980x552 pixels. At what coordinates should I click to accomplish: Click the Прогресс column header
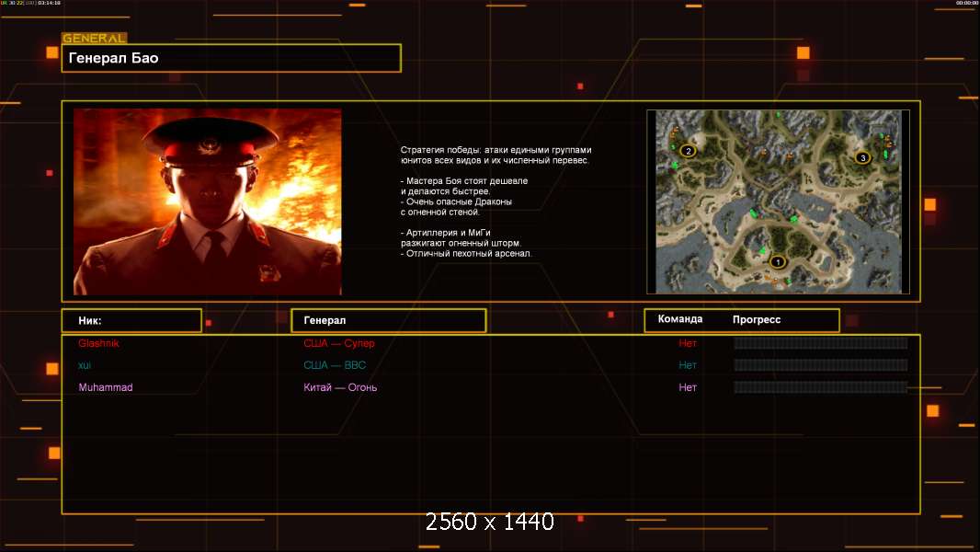(x=757, y=319)
